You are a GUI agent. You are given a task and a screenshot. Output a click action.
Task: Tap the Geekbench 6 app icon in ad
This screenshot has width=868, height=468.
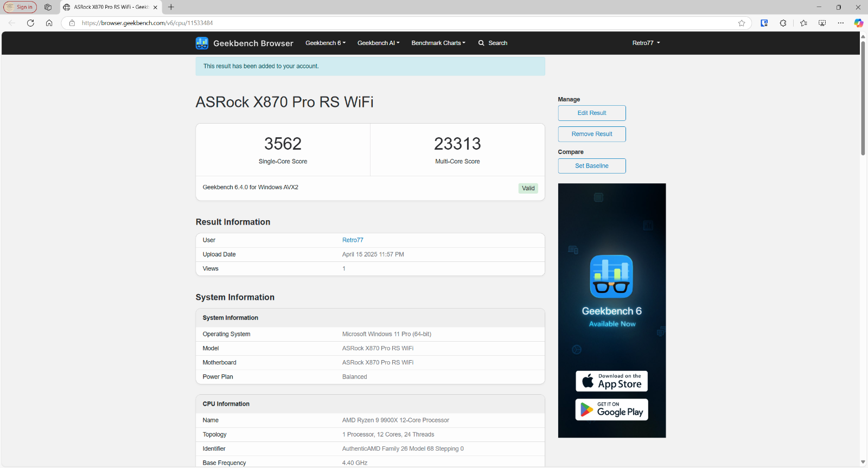click(x=611, y=277)
